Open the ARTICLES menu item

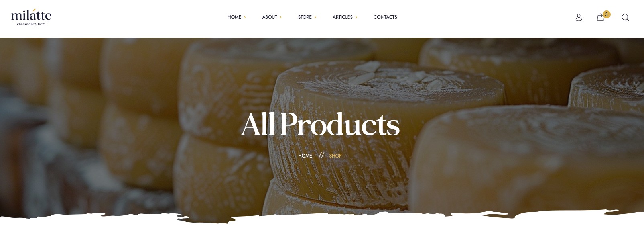click(x=343, y=17)
